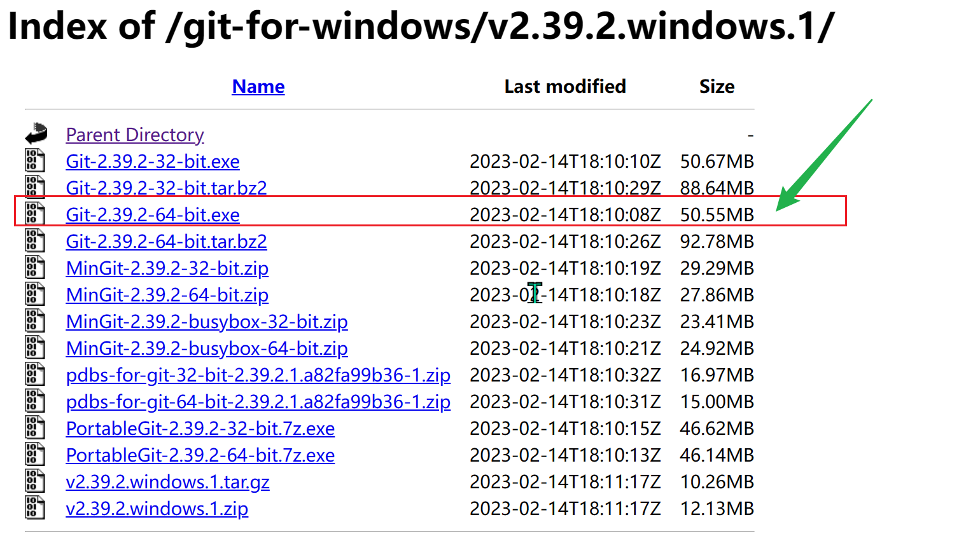Click size value 50.67MB
Image resolution: width=980 pixels, height=536 pixels.
click(x=717, y=161)
